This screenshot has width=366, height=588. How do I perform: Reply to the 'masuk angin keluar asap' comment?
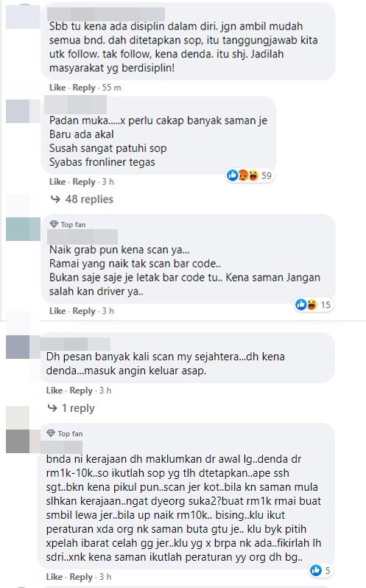81,391
